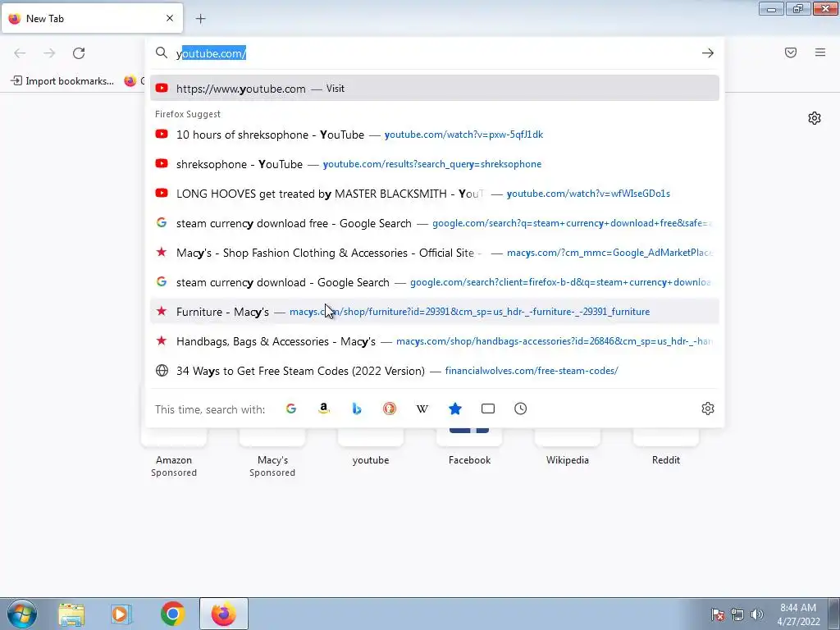Search with Bing one-off icon
The width and height of the screenshot is (840, 630).
coord(357,409)
